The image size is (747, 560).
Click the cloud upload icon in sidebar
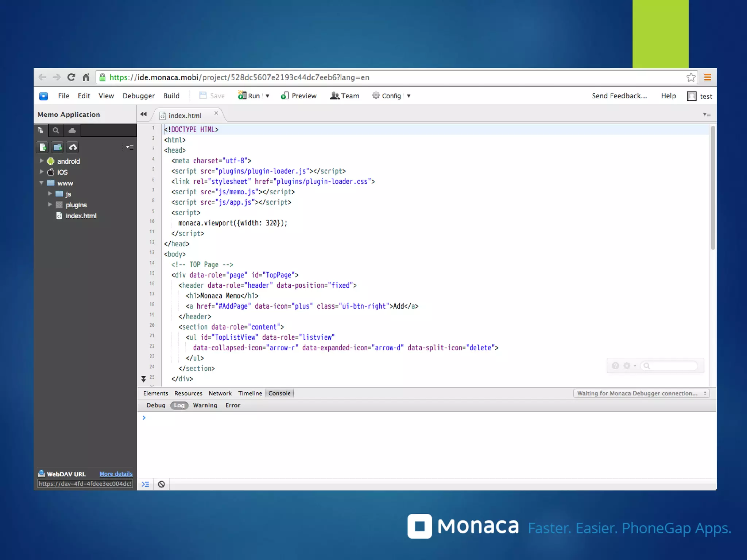click(x=73, y=147)
